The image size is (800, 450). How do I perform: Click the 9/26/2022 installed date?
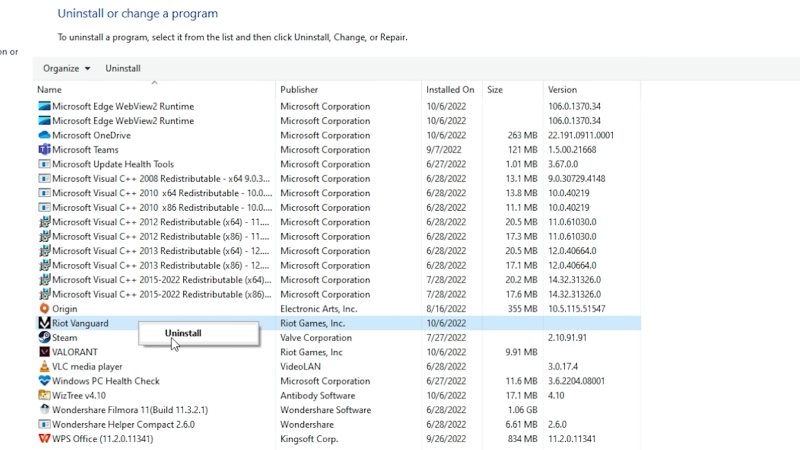coord(446,439)
